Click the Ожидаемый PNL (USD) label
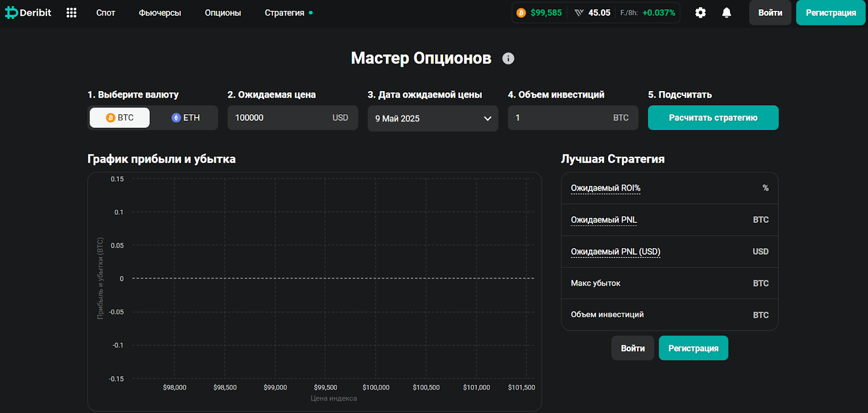 tap(616, 251)
